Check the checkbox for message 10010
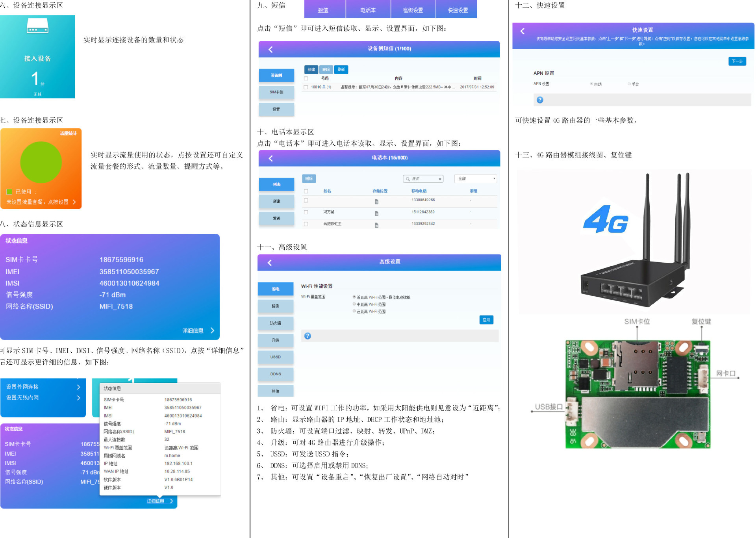Screen dimensions: 756x538 306,87
